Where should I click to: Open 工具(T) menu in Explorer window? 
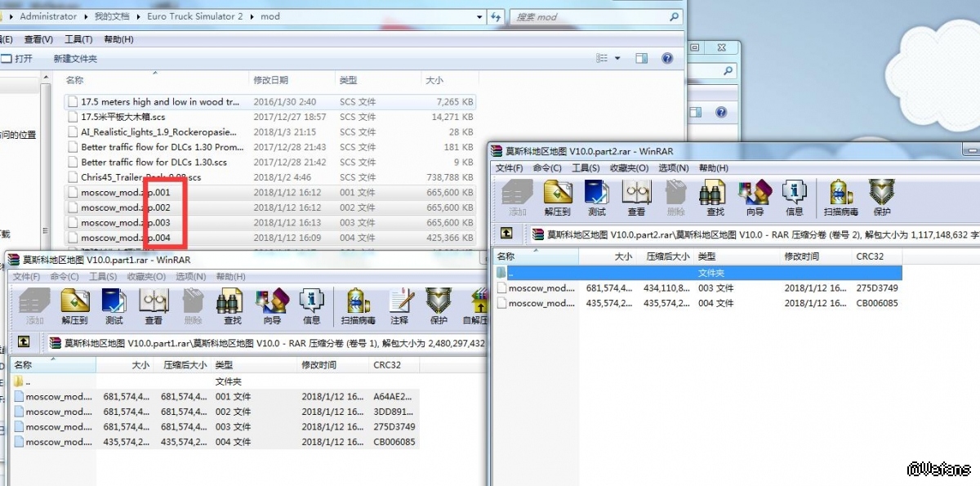coord(78,39)
